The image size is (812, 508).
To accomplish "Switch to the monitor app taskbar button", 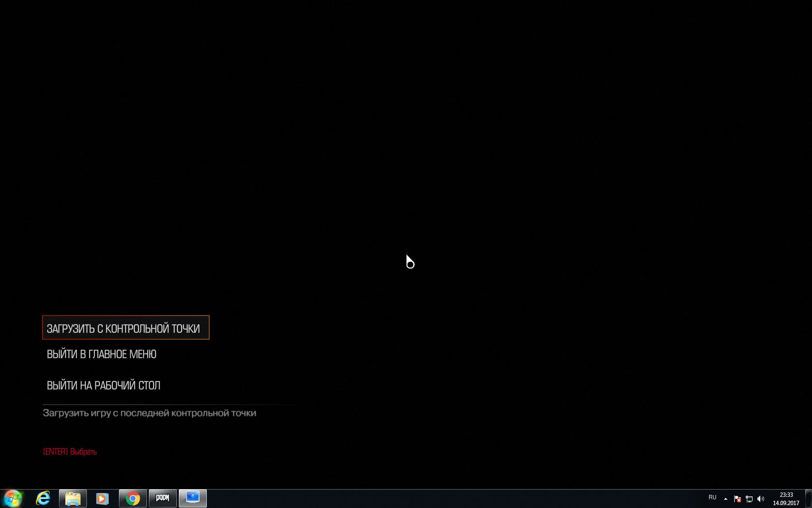I will click(x=193, y=498).
